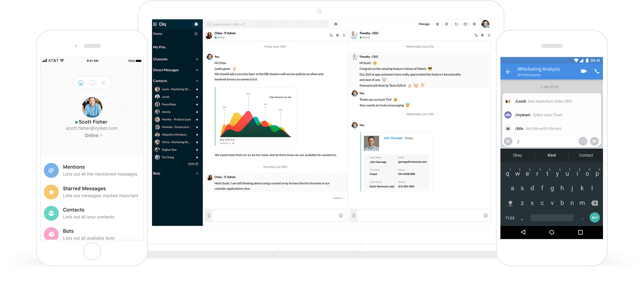Open My Pins in the sidebar
Image resolution: width=644 pixels, height=294 pixels.
(159, 47)
